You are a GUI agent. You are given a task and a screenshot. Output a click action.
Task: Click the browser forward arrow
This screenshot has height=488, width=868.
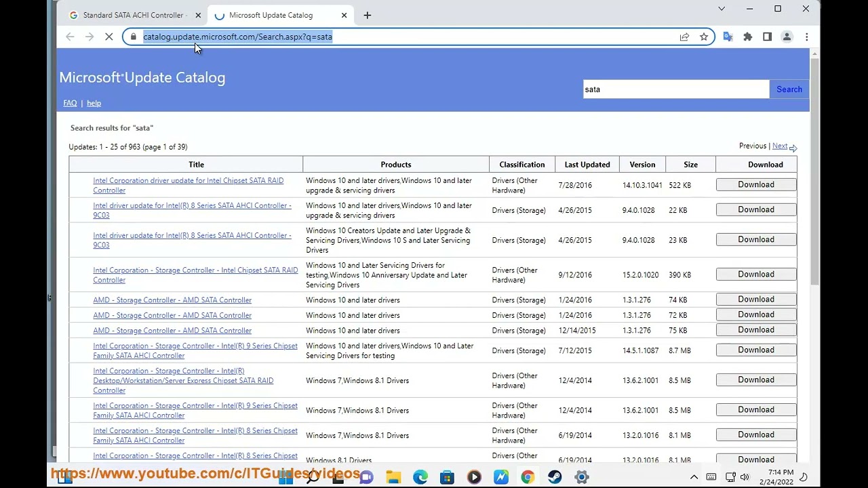(x=90, y=37)
